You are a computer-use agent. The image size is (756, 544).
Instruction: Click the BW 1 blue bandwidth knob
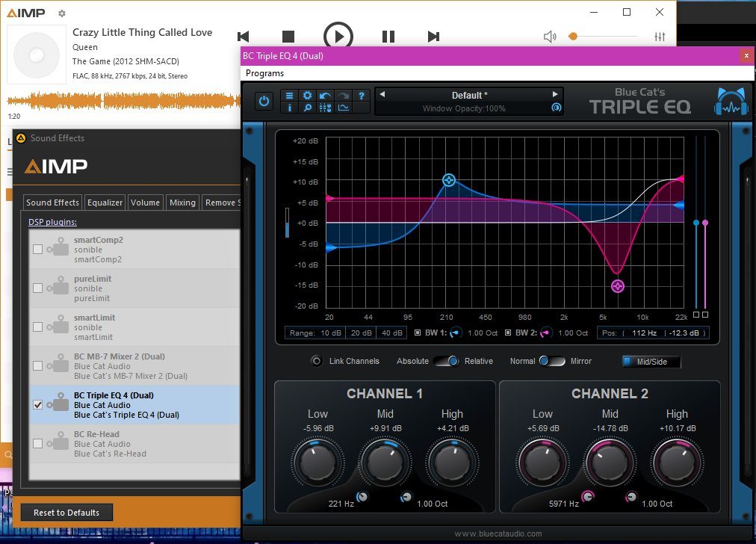455,333
